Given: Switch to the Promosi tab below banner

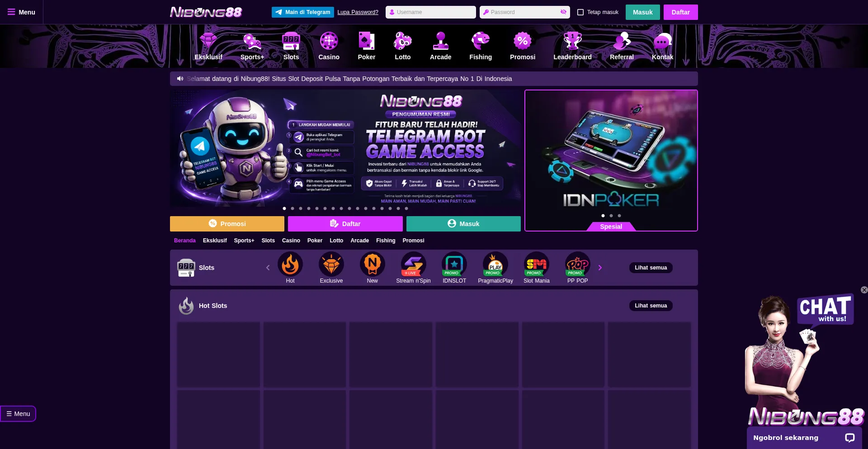Looking at the screenshot, I should click(x=413, y=241).
